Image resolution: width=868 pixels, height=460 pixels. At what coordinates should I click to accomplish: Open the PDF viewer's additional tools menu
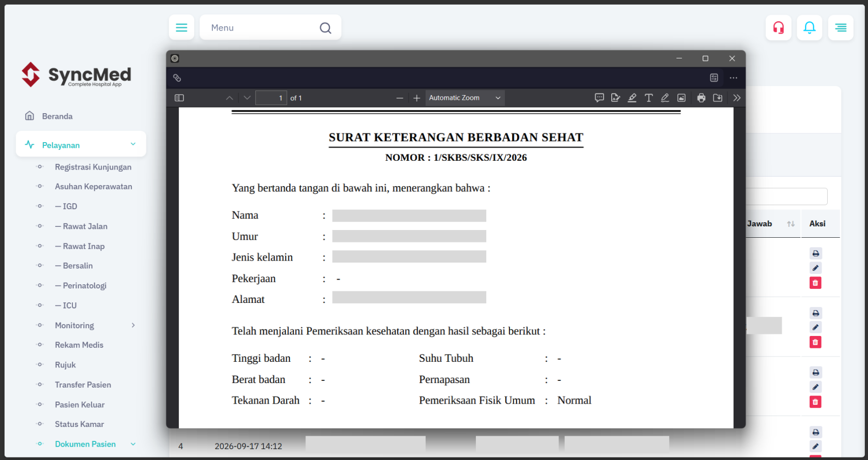click(737, 98)
